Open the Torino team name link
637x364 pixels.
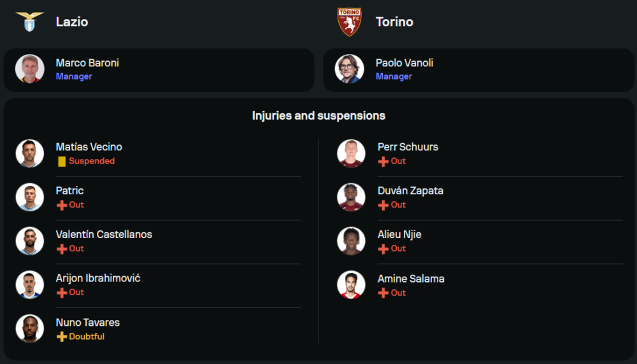tap(394, 22)
